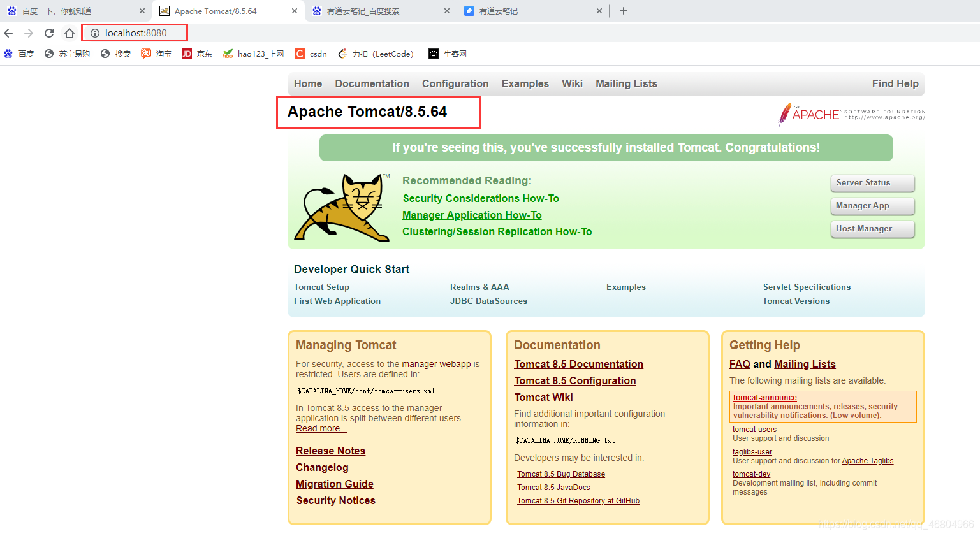980x536 pixels.
Task: Open Tomcat 8.5 Git Repository at GitHub
Action: [578, 501]
